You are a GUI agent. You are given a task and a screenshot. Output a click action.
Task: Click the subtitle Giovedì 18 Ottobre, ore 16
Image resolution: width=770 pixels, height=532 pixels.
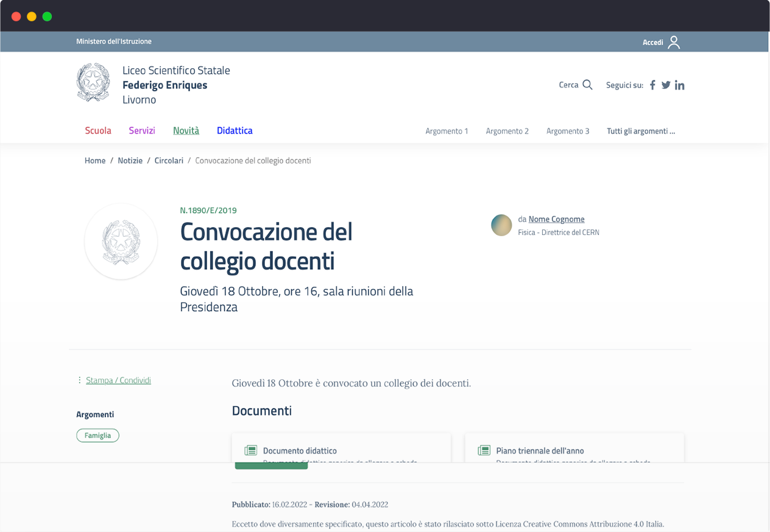pyautogui.click(x=297, y=299)
